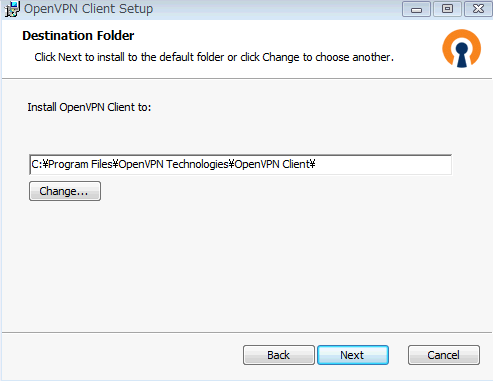Click the word Change in instruction text
493x381 pixels.
tap(281, 57)
